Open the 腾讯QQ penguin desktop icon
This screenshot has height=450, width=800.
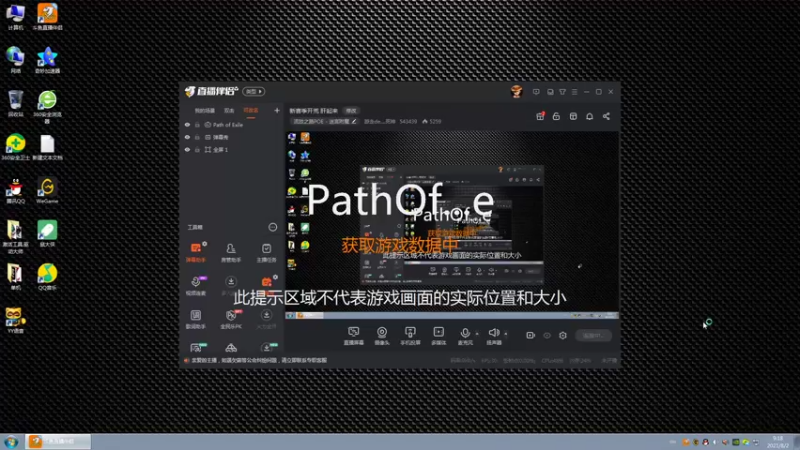click(x=15, y=191)
